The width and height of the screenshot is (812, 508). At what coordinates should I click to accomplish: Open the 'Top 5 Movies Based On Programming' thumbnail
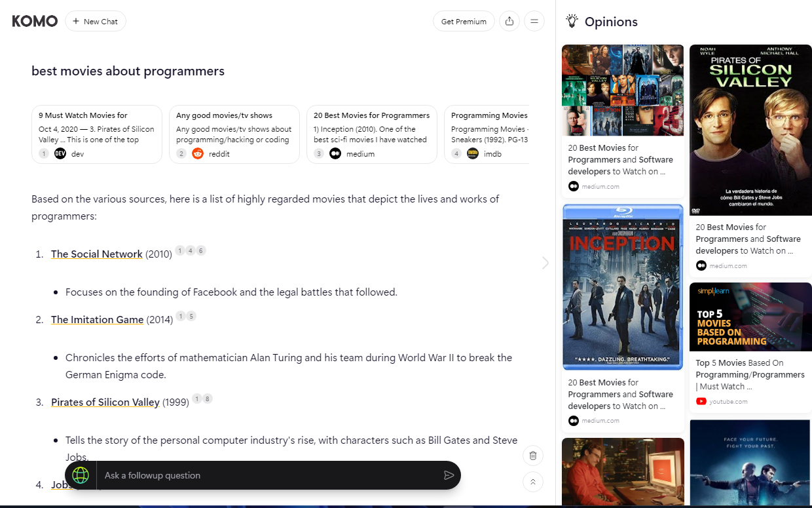pyautogui.click(x=750, y=317)
